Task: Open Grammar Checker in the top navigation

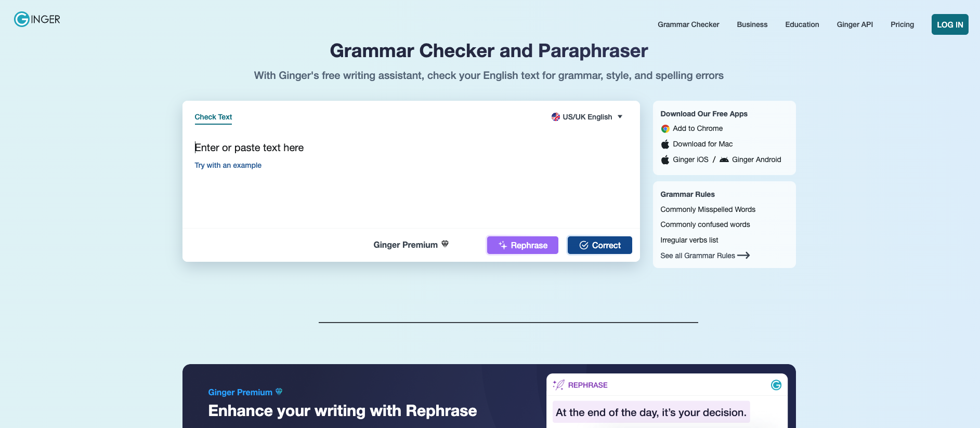Action: [688, 24]
